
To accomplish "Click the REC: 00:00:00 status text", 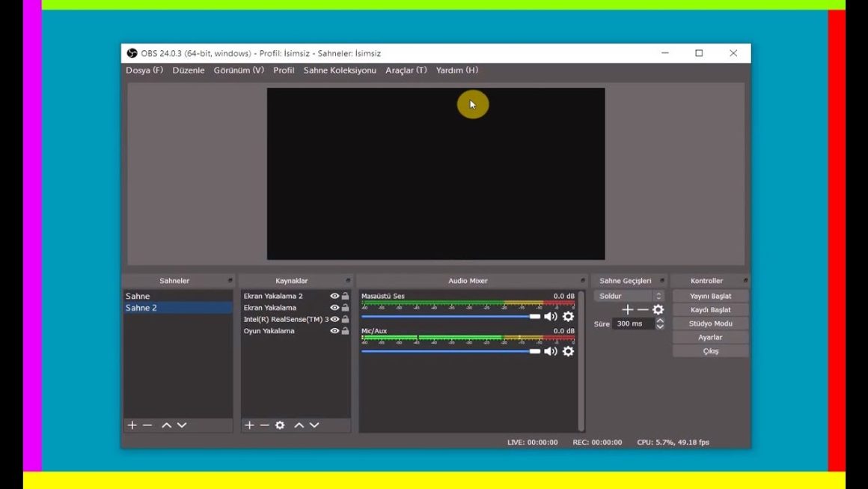I will (597, 443).
